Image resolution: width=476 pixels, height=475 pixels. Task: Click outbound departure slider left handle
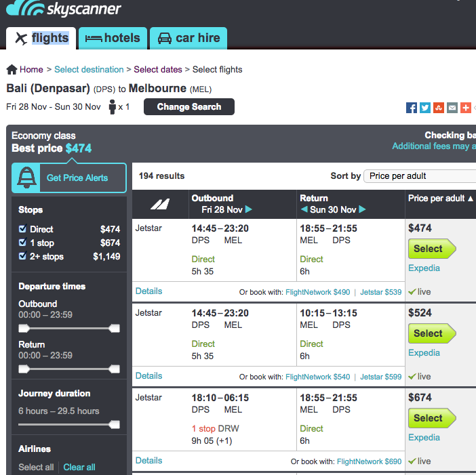[24, 328]
